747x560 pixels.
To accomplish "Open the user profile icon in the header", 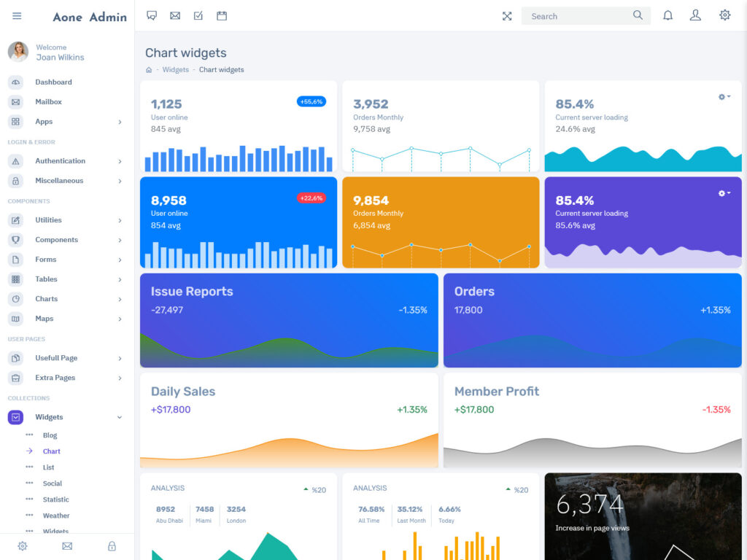I will tap(695, 15).
